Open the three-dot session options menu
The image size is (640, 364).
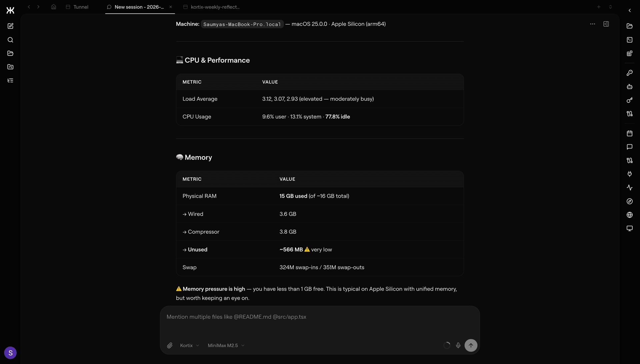pyautogui.click(x=593, y=24)
